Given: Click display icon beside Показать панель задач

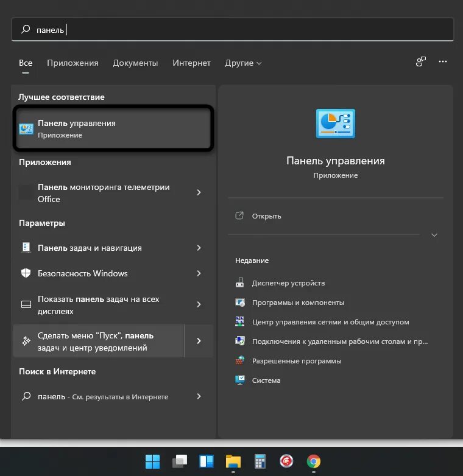Looking at the screenshot, I should [26, 304].
